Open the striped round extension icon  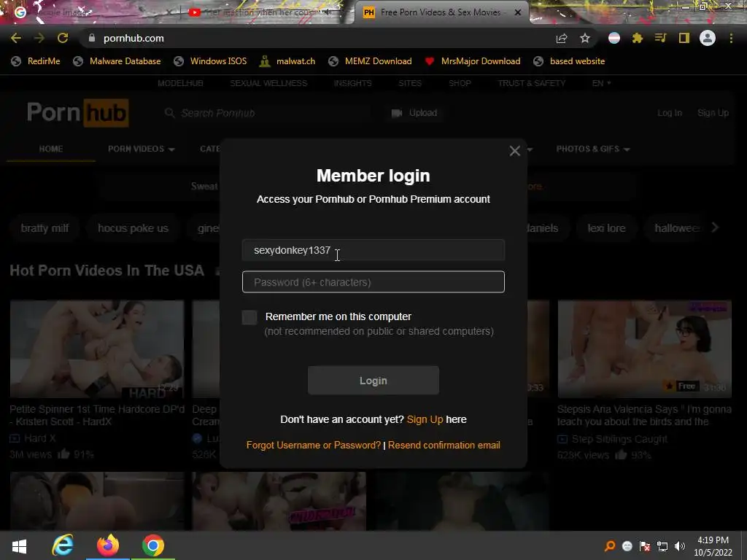point(614,38)
